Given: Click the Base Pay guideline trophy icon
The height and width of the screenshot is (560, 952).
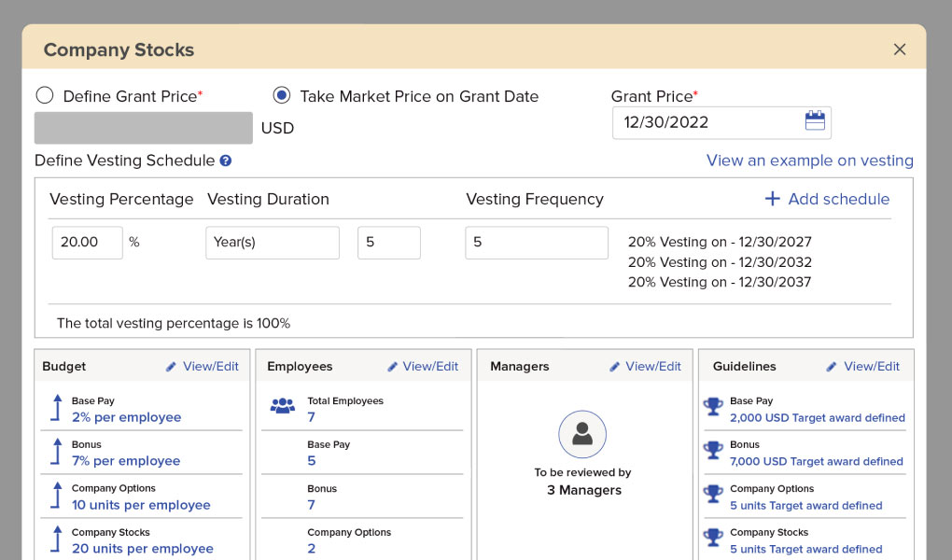Looking at the screenshot, I should coord(713,406).
